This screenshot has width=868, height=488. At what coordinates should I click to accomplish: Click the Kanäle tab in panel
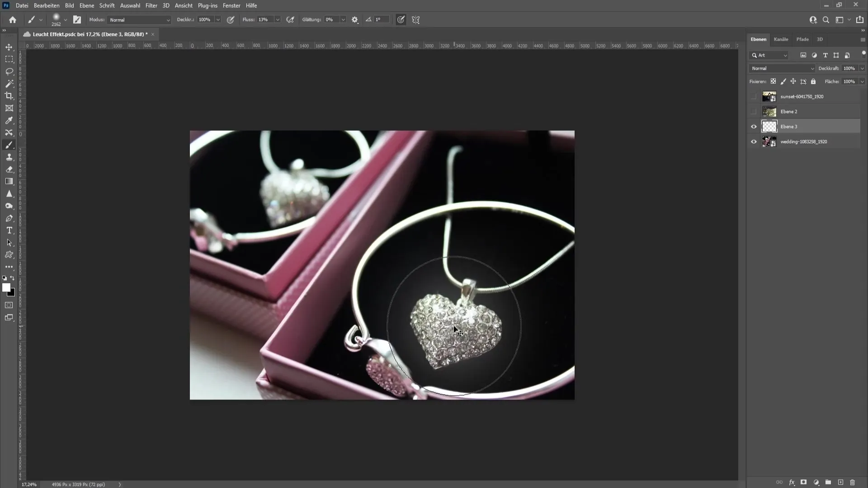click(x=782, y=39)
